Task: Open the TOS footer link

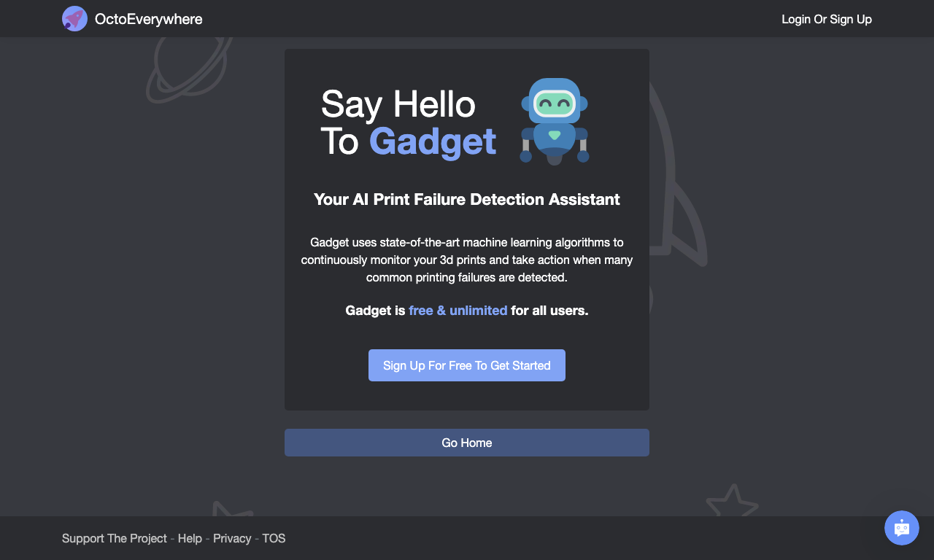Action: pyautogui.click(x=274, y=538)
